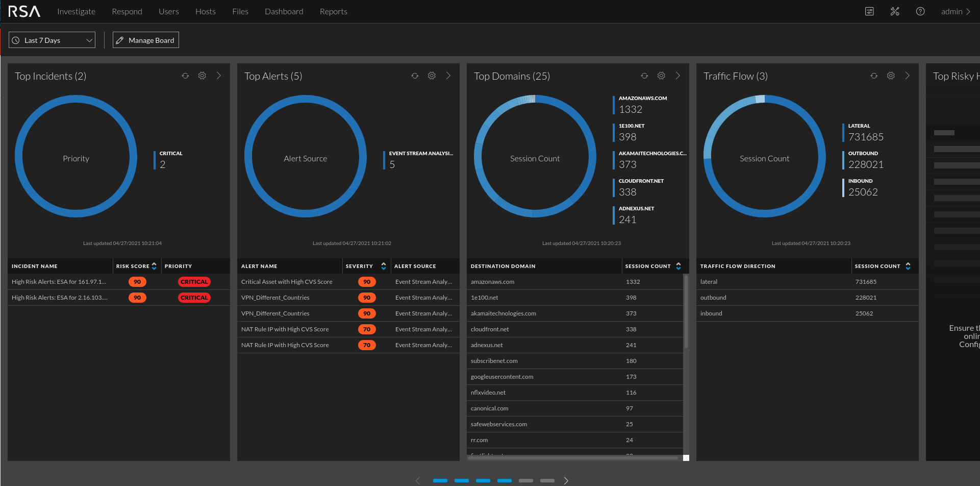980x486 pixels.
Task: Open the Investigate menu
Action: pos(76,12)
